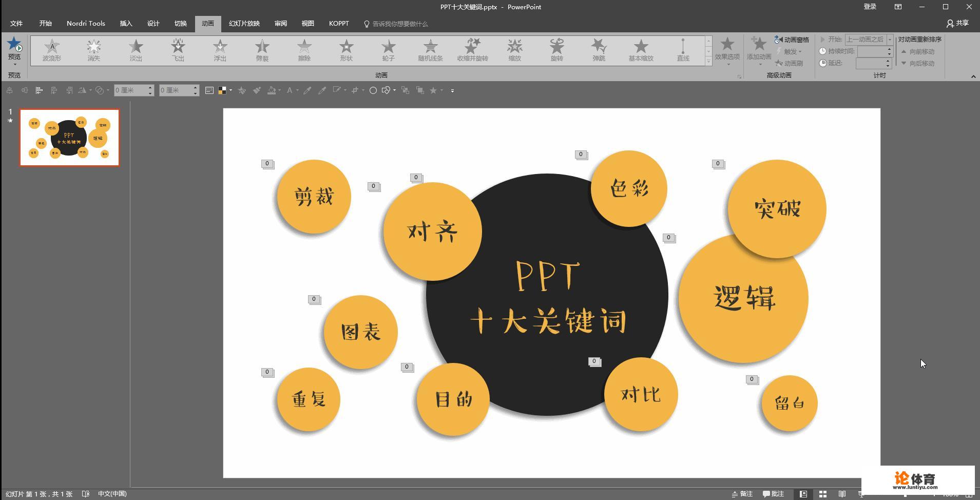The height and width of the screenshot is (500, 980).
Task: Open the 文件 file menu
Action: (x=16, y=24)
